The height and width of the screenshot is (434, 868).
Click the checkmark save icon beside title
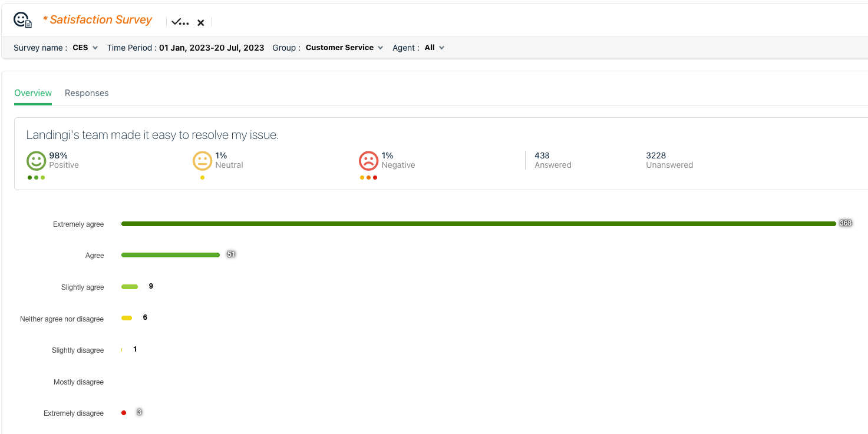tap(180, 22)
